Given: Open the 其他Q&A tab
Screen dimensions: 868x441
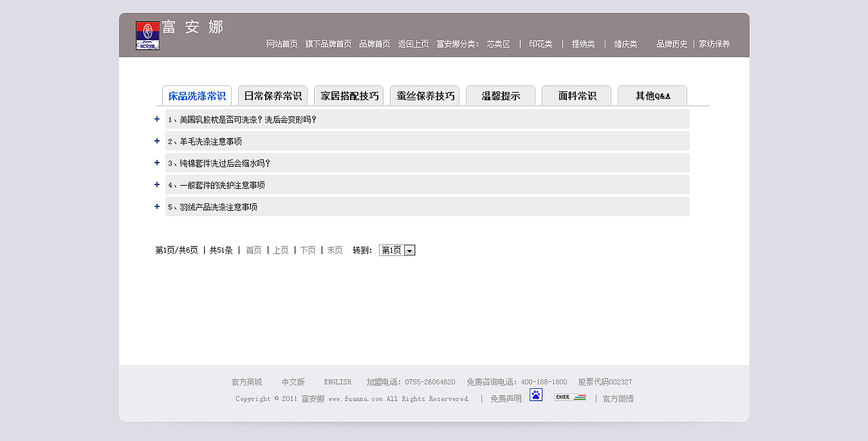Looking at the screenshot, I should click(x=652, y=96).
